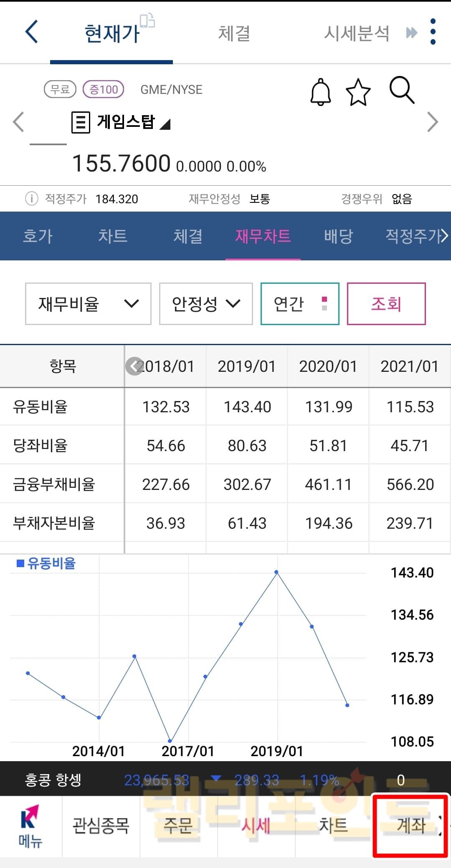451x868 pixels.
Task: Select the 유동비율 table row
Action: (62, 406)
